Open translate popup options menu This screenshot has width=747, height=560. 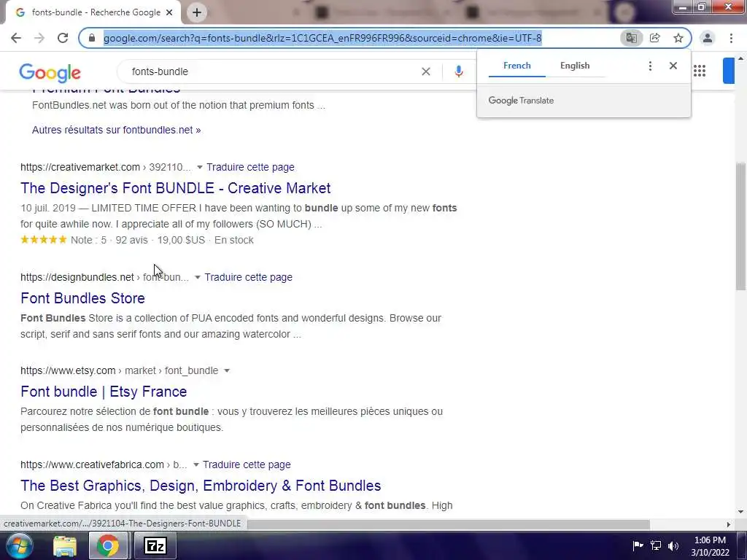(650, 66)
